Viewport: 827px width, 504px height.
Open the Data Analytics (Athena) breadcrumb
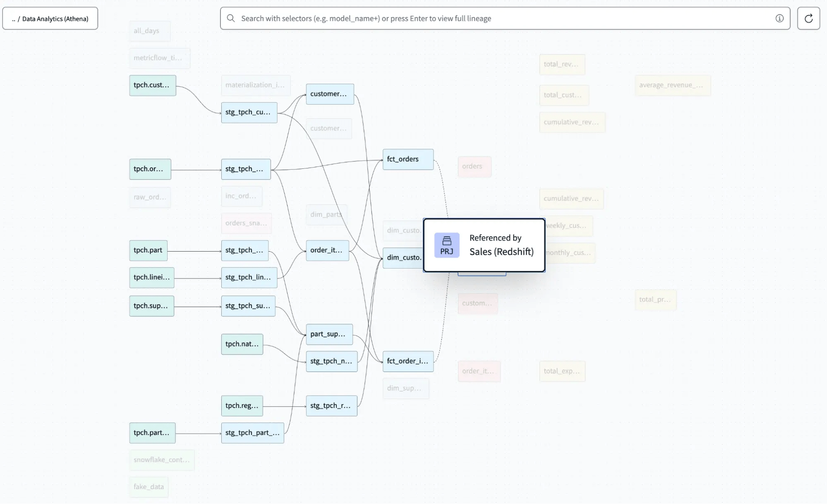pyautogui.click(x=50, y=19)
